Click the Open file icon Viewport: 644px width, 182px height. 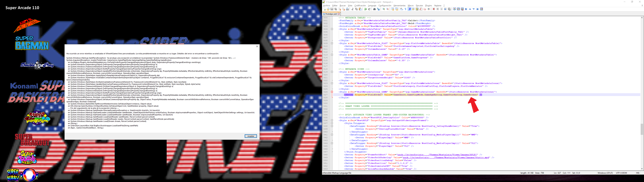pyautogui.click(x=328, y=9)
